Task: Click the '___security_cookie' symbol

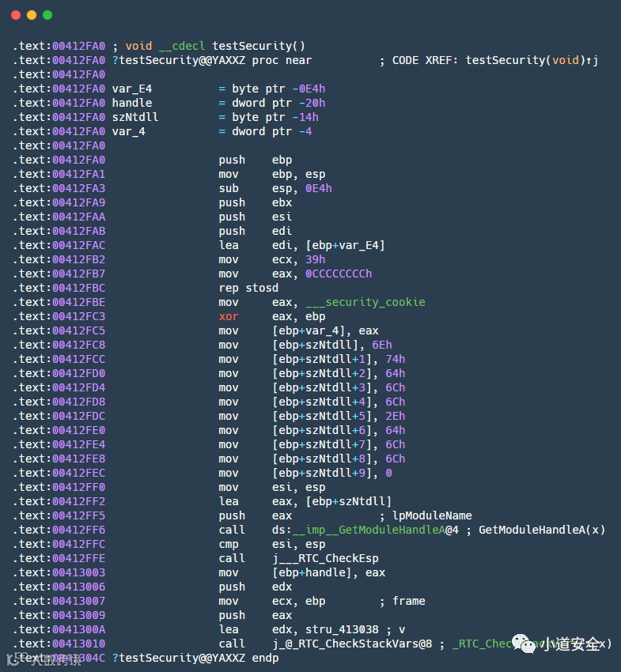Action: [x=365, y=302]
